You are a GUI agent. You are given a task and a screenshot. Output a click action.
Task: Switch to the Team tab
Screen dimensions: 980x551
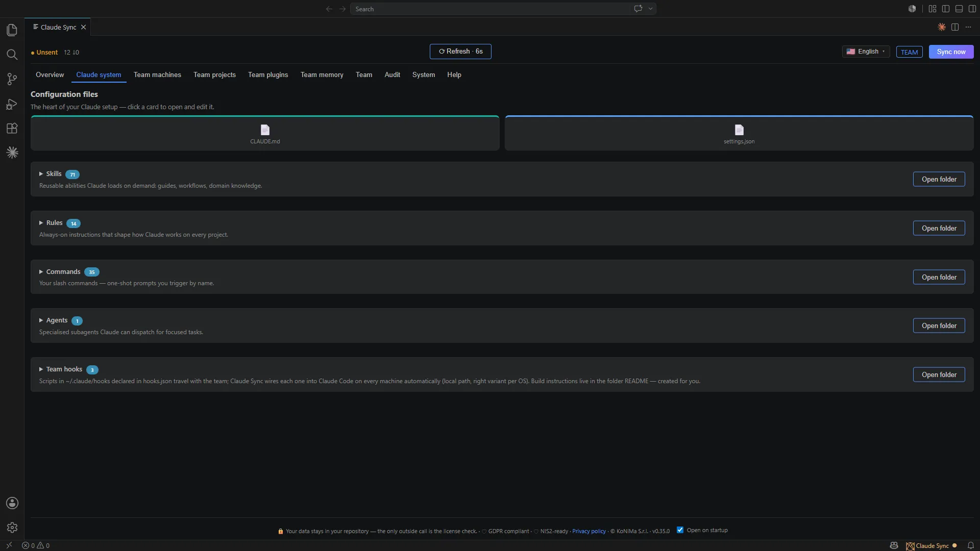(364, 74)
